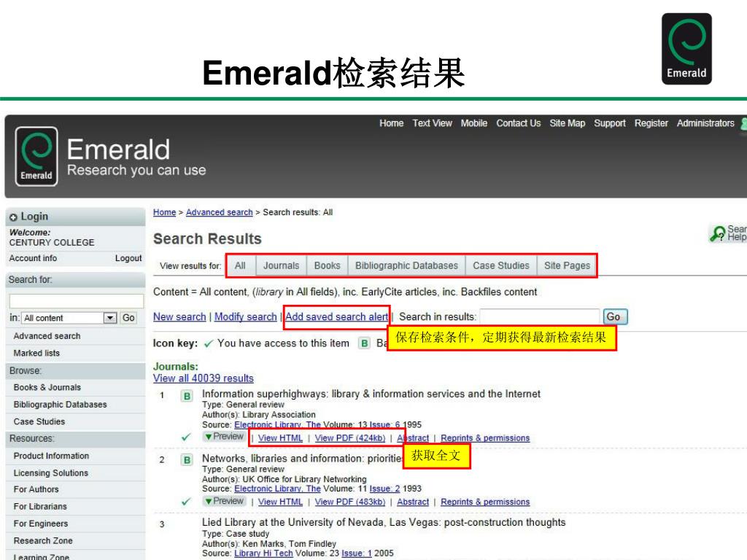Open Abstract link for result 2
The width and height of the screenshot is (747, 560).
413,502
